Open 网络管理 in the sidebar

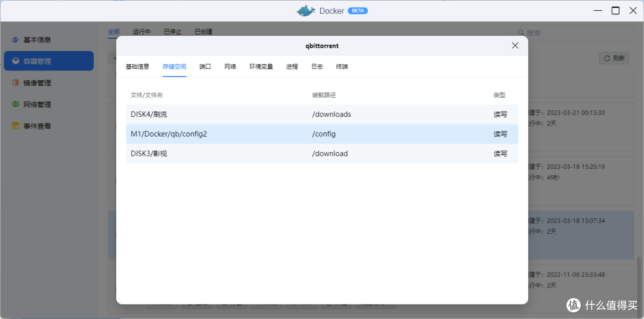pyautogui.click(x=49, y=104)
